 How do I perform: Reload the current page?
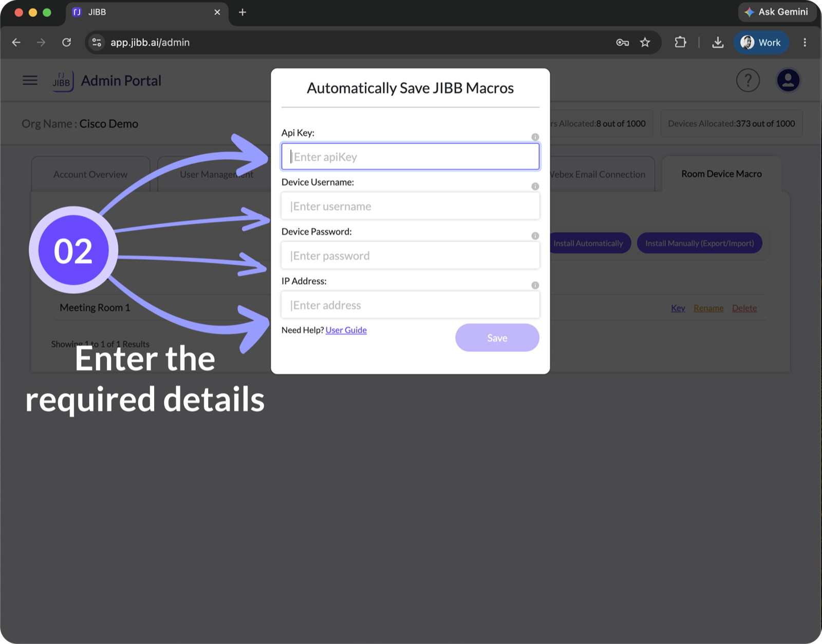pyautogui.click(x=67, y=43)
